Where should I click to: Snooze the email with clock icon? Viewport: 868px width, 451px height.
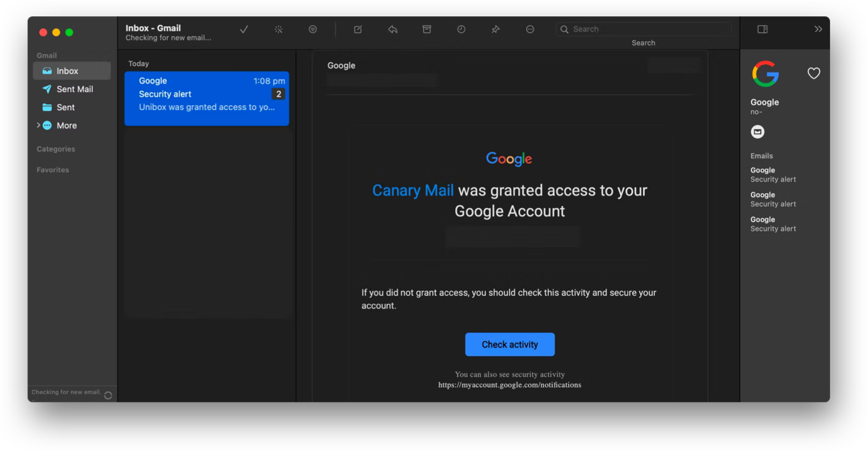click(x=461, y=30)
